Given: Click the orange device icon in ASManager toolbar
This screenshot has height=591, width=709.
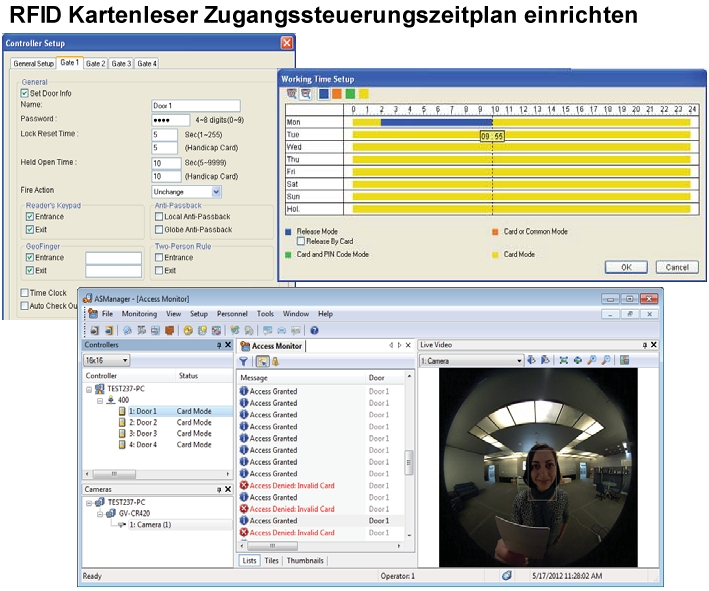Looking at the screenshot, I should click(x=170, y=331).
